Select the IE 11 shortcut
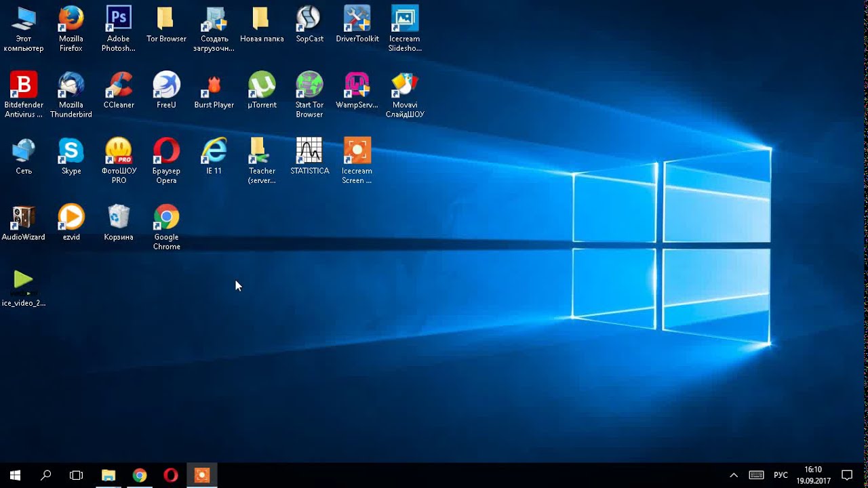 [x=214, y=157]
